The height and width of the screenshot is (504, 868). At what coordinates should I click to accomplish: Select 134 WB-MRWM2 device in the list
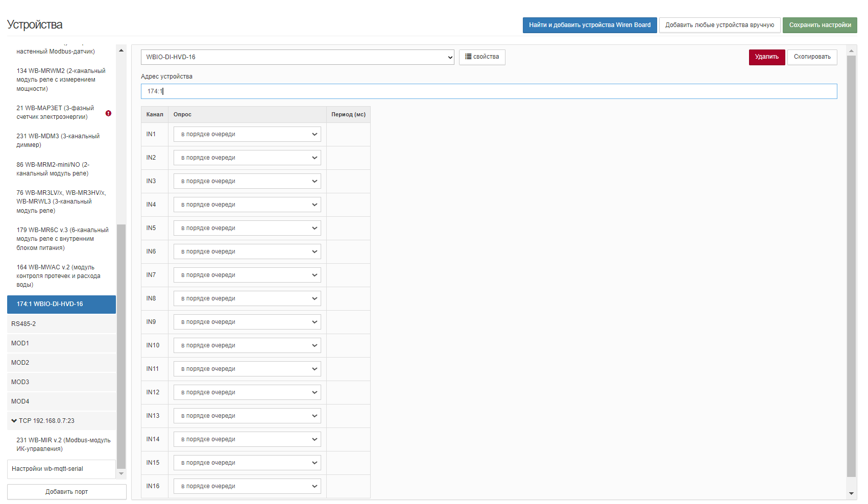[x=61, y=80]
